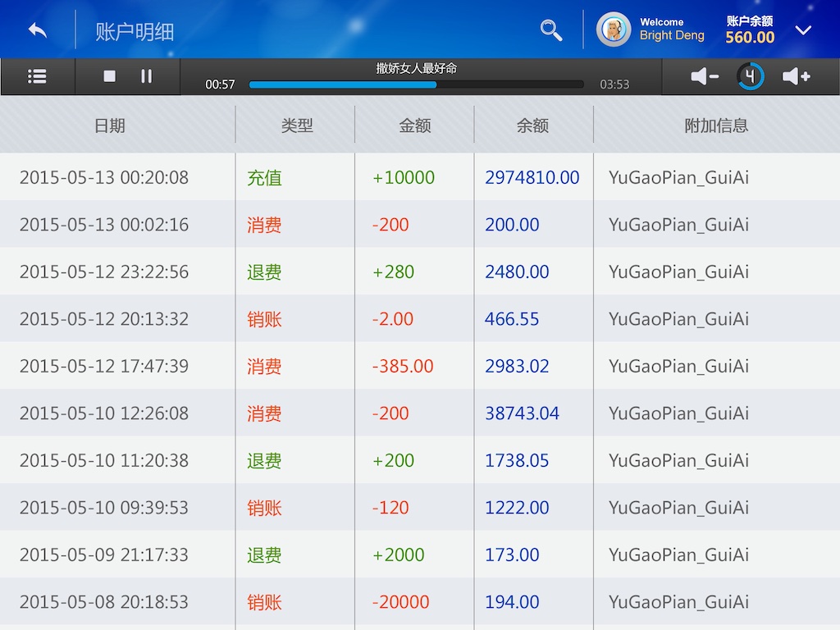Click balance 2480.00

pos(517,272)
